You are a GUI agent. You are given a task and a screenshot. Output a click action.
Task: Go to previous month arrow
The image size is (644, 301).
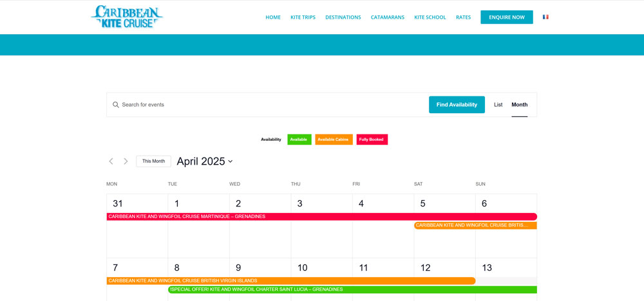pos(111,161)
